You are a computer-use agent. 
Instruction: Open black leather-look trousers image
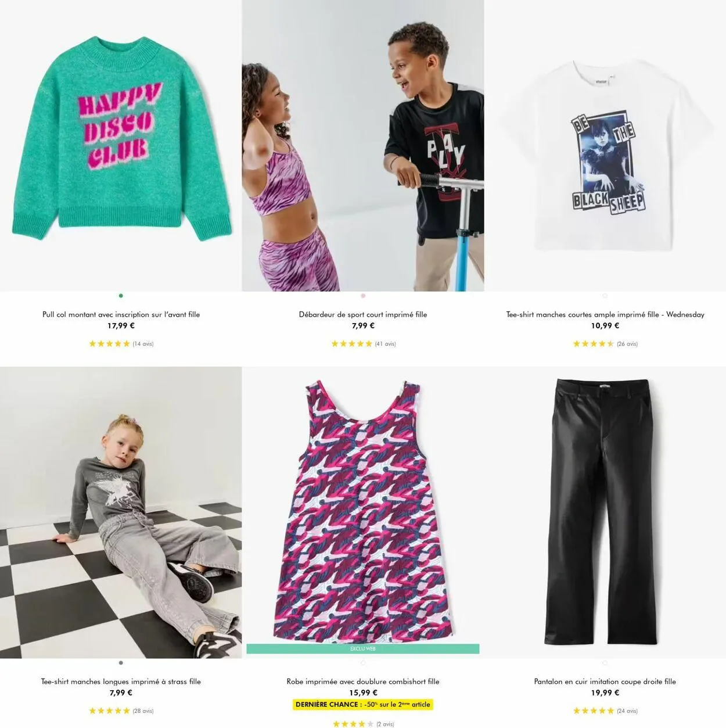(605, 512)
